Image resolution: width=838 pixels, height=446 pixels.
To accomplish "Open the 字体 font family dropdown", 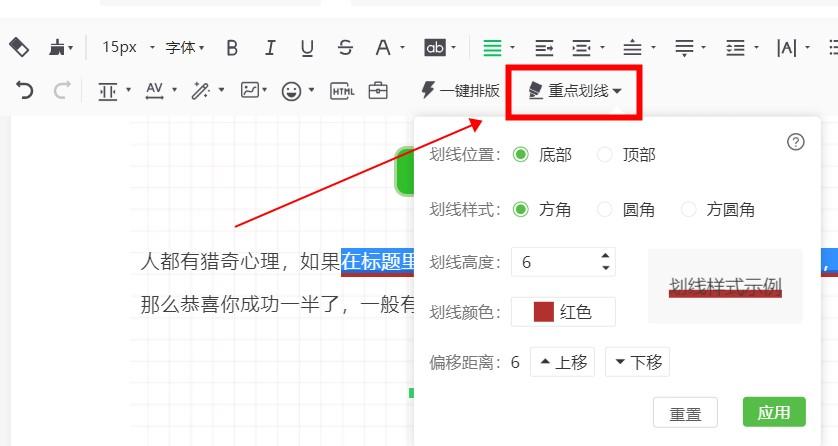I will pyautogui.click(x=185, y=48).
